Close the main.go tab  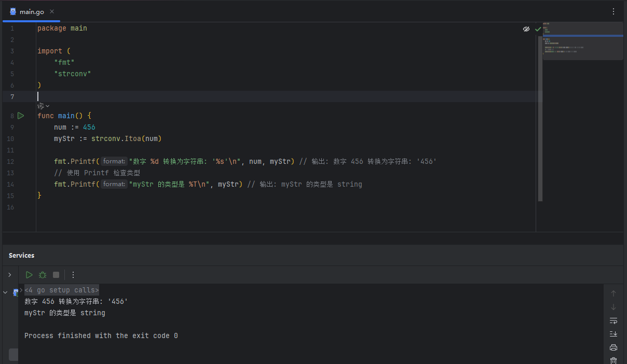coord(52,11)
